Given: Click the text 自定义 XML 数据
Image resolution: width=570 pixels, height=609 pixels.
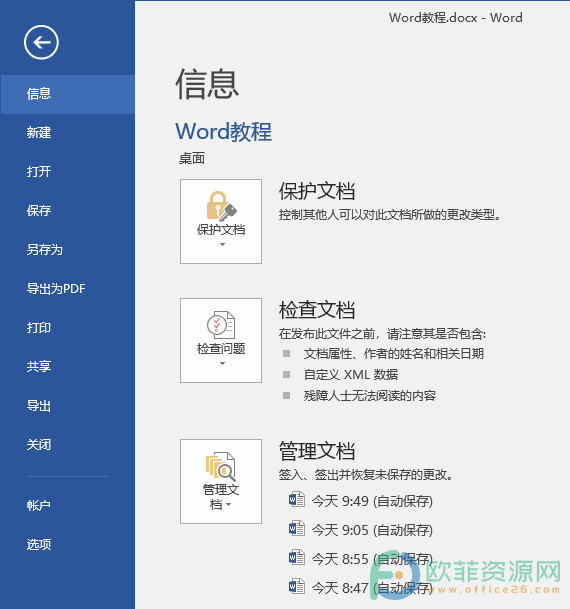Looking at the screenshot, I should (351, 375).
